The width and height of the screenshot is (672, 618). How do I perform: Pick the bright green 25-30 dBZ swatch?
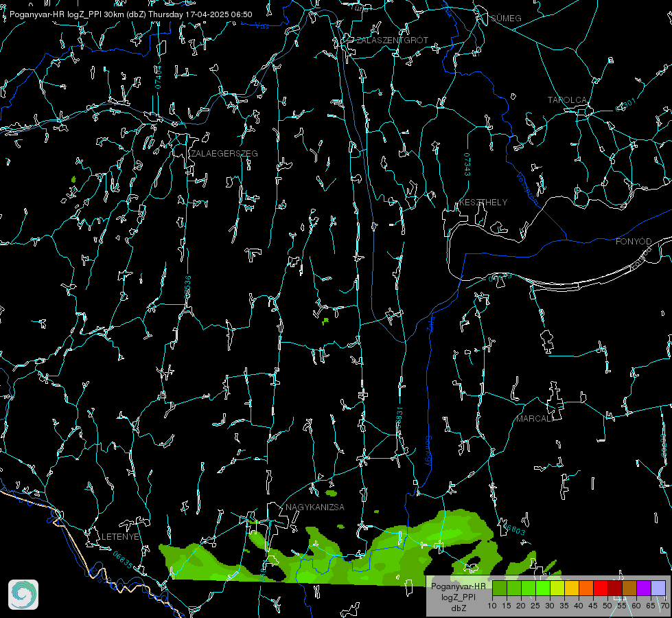tap(543, 588)
